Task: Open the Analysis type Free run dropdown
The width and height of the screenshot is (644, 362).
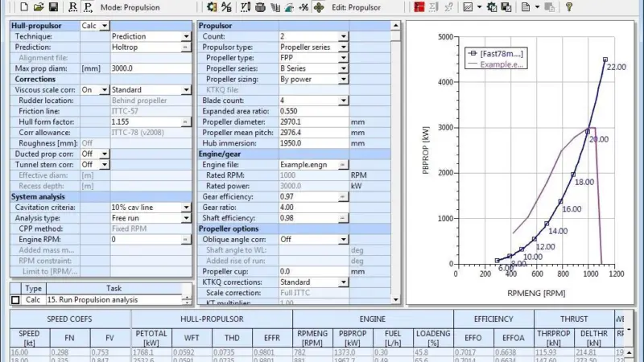Action: [187, 218]
